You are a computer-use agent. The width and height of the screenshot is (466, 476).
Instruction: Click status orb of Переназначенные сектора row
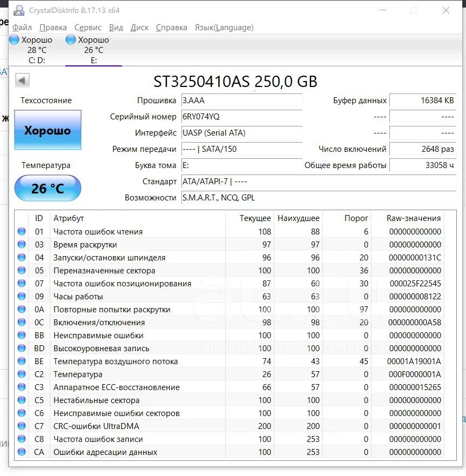(x=22, y=270)
